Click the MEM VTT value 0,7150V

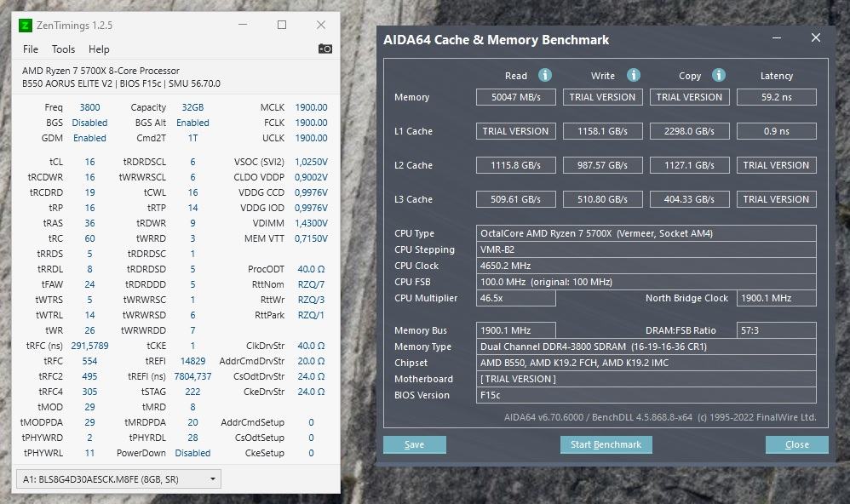(311, 238)
